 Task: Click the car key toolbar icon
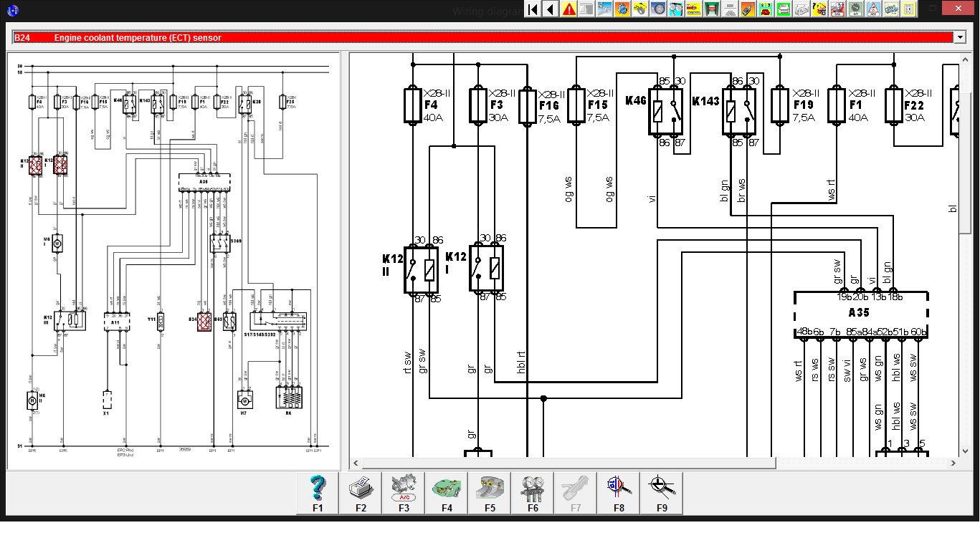point(748,9)
